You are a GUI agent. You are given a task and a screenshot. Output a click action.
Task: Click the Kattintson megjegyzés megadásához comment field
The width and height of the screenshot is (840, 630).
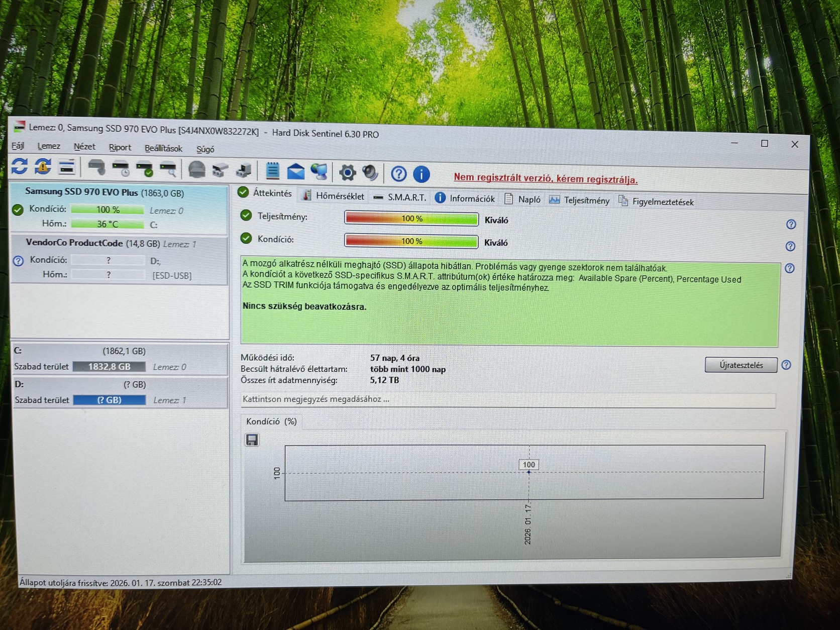click(x=508, y=400)
